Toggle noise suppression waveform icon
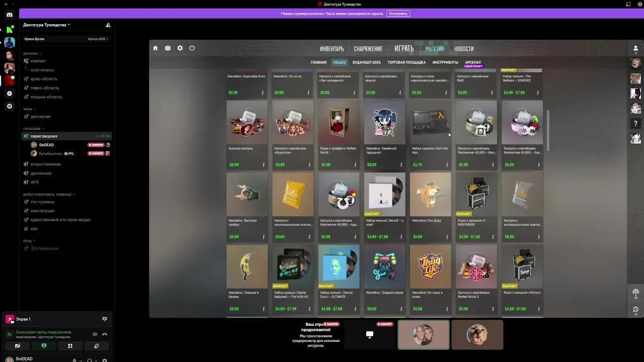The image size is (644, 362). (x=95, y=334)
